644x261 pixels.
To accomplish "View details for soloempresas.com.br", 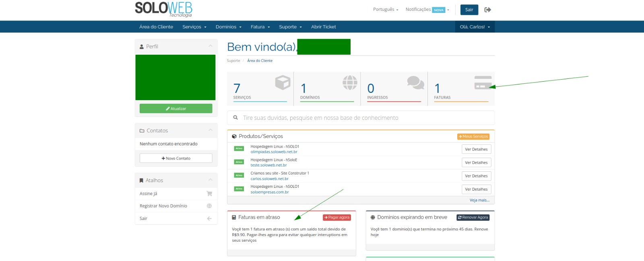I will (x=476, y=189).
